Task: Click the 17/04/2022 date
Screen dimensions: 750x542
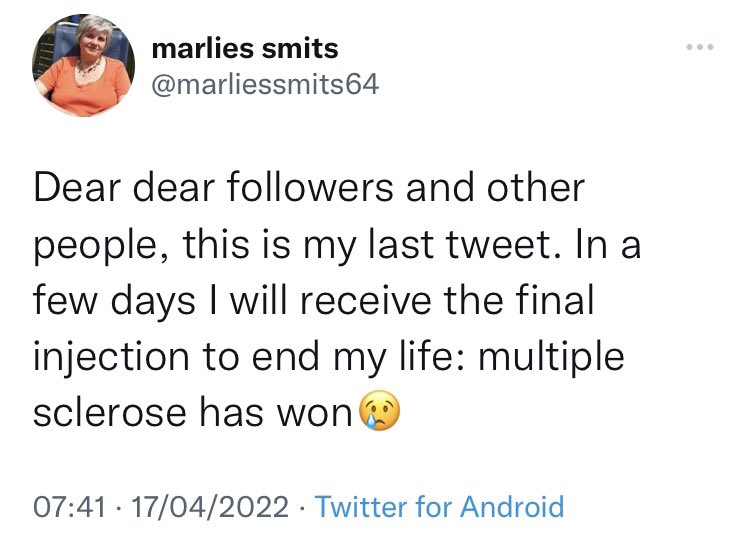Action: point(210,507)
